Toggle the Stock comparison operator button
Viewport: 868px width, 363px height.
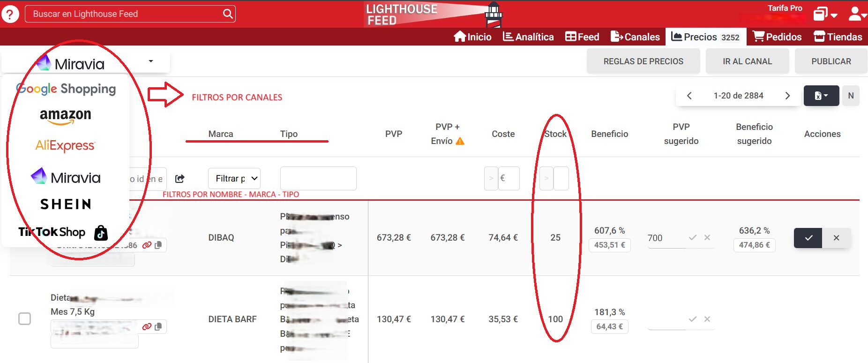coord(546,178)
